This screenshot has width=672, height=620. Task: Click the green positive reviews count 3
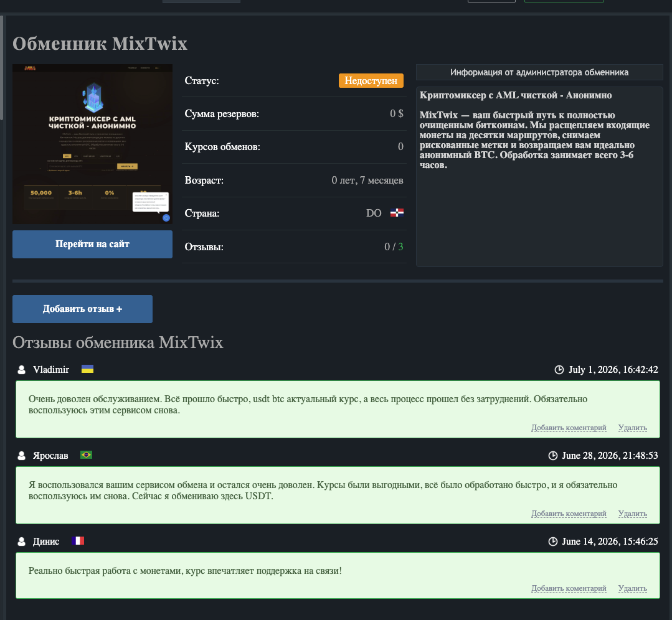(400, 247)
